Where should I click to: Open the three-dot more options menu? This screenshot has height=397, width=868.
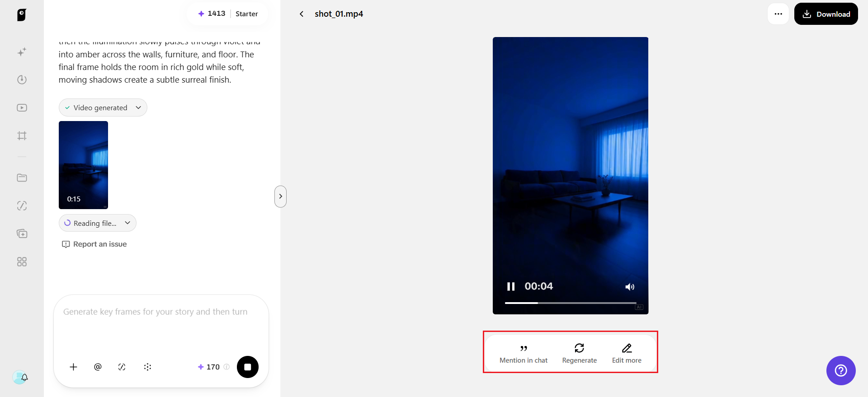[x=778, y=14]
